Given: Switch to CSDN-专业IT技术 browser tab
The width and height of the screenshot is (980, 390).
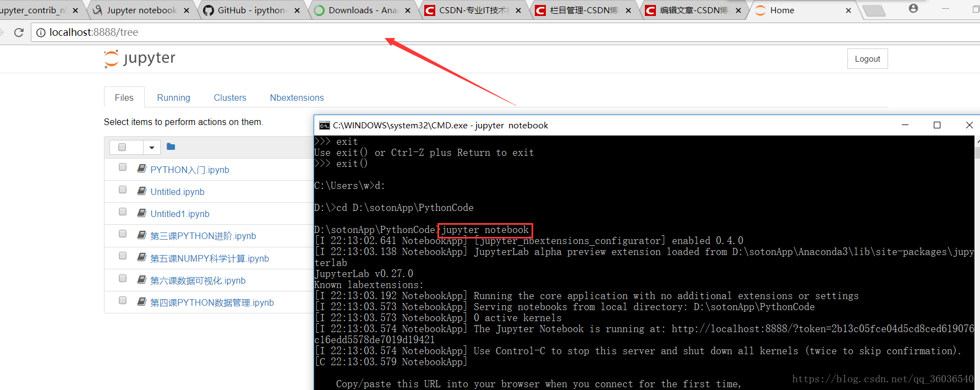Looking at the screenshot, I should (473, 10).
